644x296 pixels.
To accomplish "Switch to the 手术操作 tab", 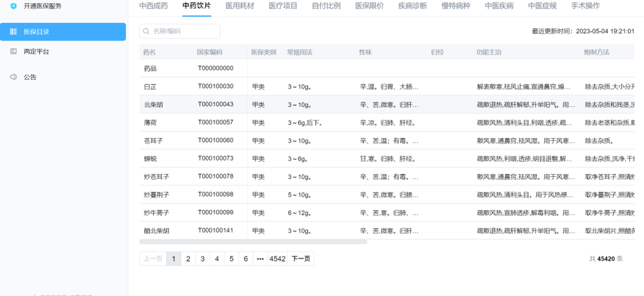I will (585, 6).
